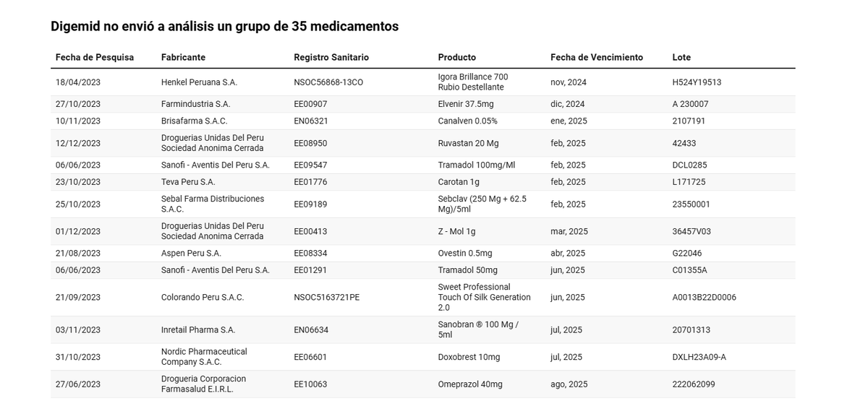This screenshot has height=401, width=868.
Task: Select product Ovestin 0.5mg
Action: [x=465, y=253]
